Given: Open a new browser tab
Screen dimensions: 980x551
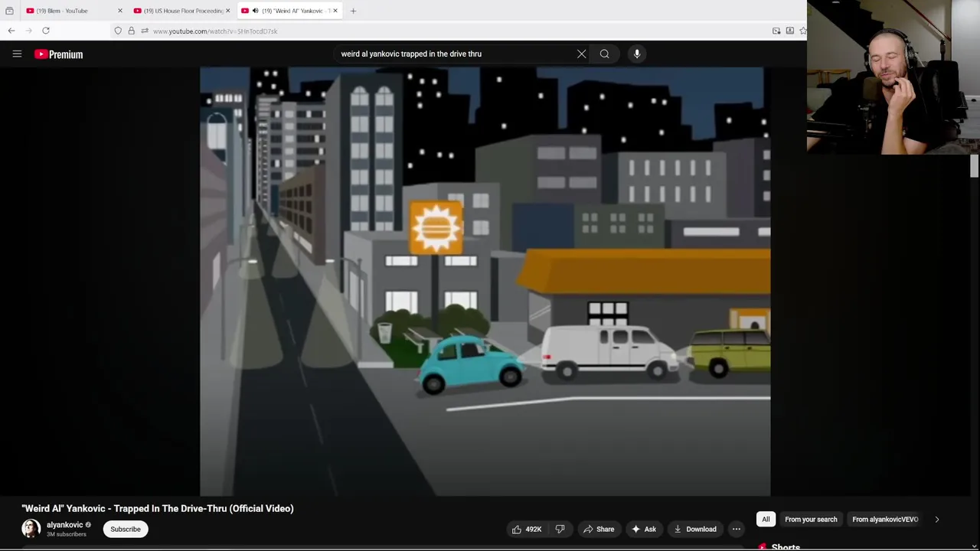Looking at the screenshot, I should [353, 11].
